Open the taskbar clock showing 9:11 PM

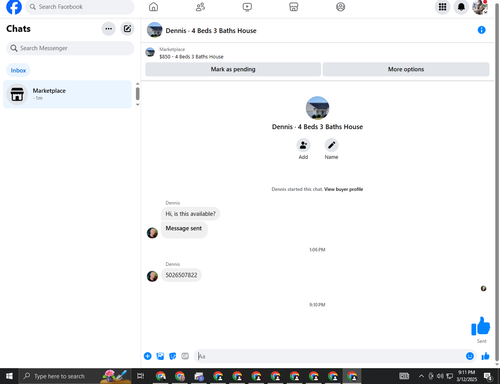pyautogui.click(x=467, y=376)
